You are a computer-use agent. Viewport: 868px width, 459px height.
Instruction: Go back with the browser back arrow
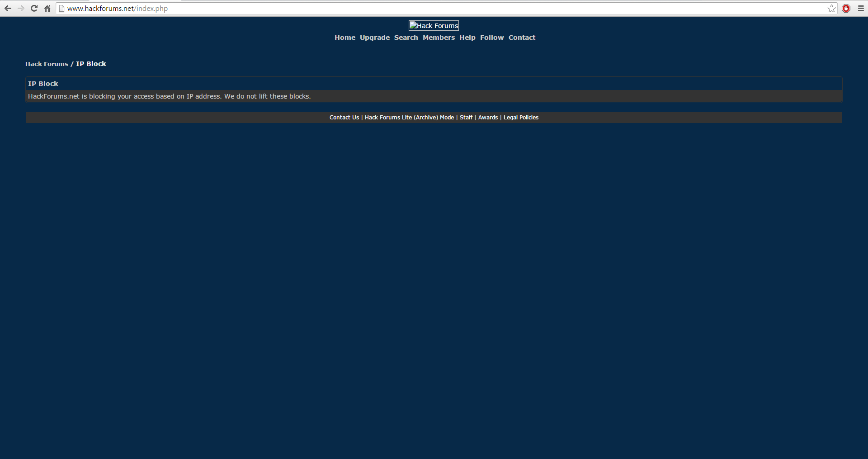pyautogui.click(x=8, y=8)
